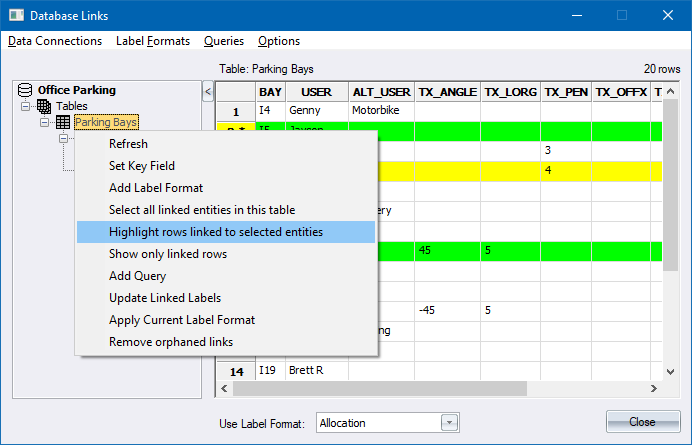692x445 pixels.
Task: Collapse the left tree panel arrow
Action: [x=208, y=92]
